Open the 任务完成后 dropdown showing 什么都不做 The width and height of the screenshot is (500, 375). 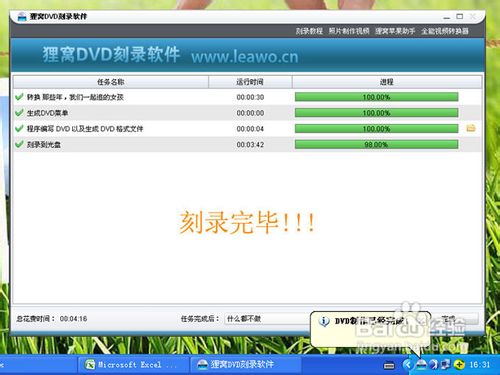pyautogui.click(x=268, y=319)
